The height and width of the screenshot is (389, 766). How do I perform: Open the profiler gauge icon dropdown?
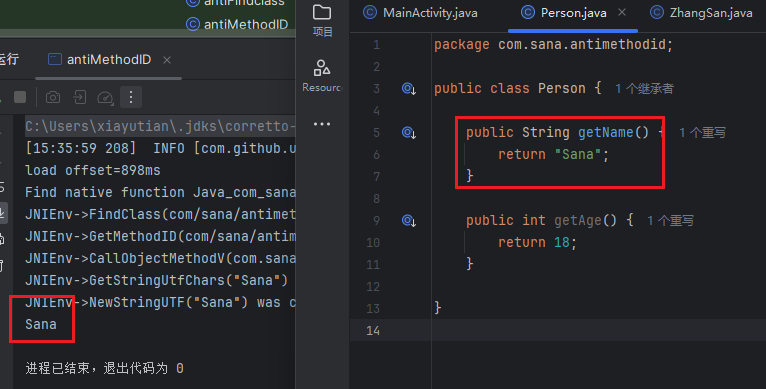[x=105, y=98]
